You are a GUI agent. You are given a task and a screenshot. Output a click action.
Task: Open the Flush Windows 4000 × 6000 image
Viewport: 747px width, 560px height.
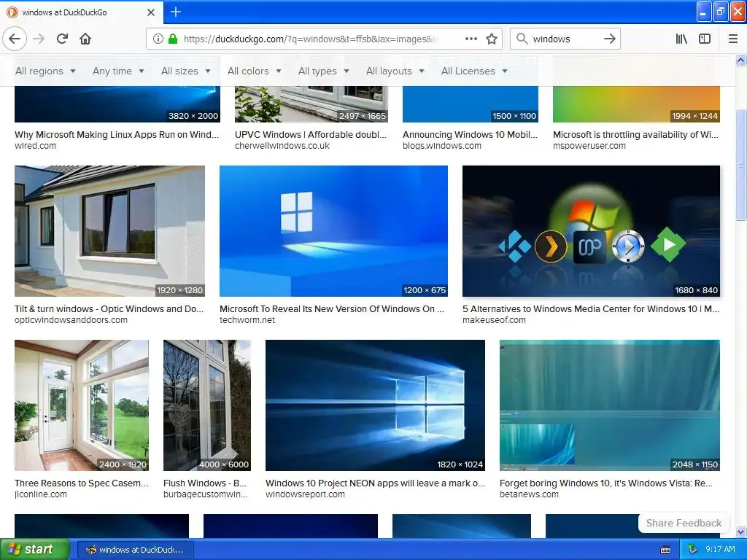coord(206,405)
